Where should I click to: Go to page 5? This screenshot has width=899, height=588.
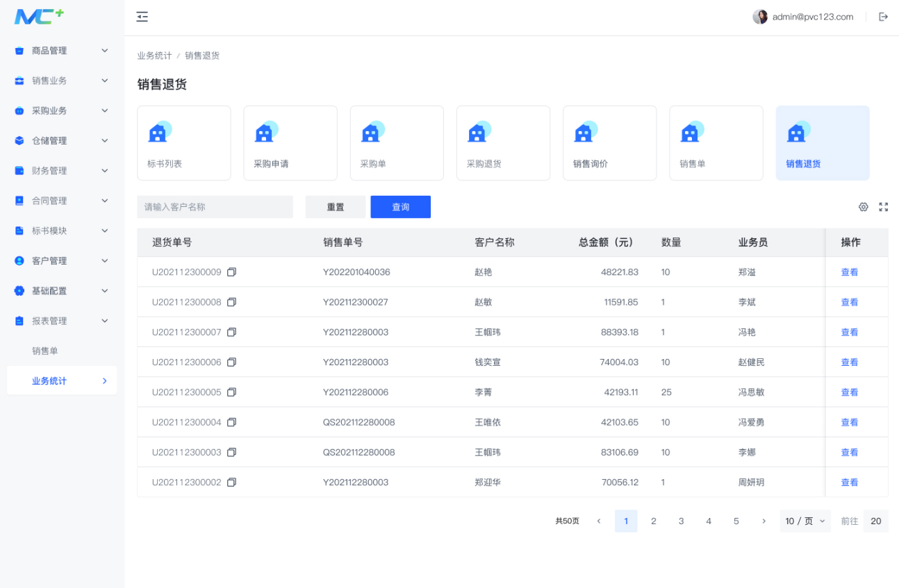coord(736,521)
